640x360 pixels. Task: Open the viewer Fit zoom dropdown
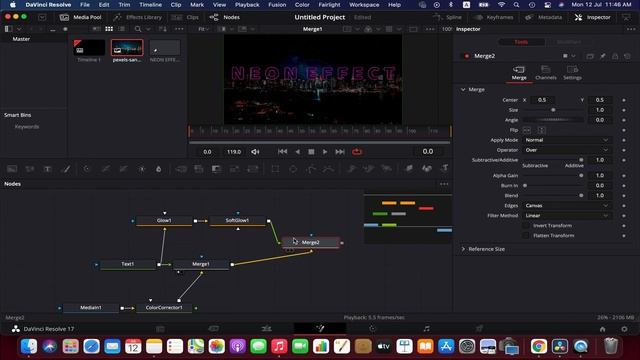203,29
